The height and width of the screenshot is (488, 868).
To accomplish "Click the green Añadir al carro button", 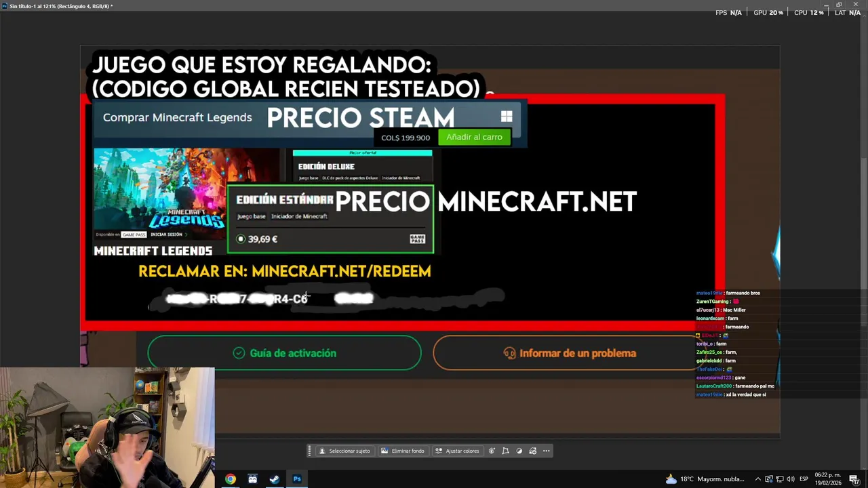I will click(x=474, y=137).
